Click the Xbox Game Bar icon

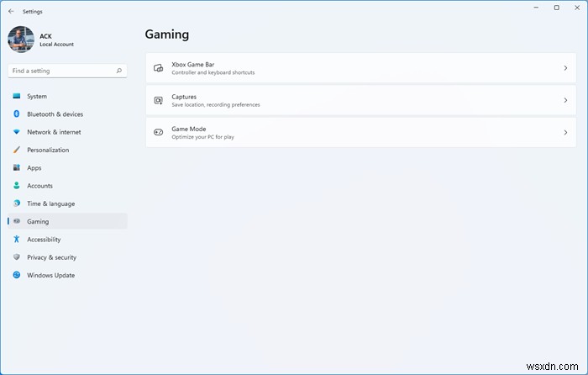pyautogui.click(x=158, y=68)
